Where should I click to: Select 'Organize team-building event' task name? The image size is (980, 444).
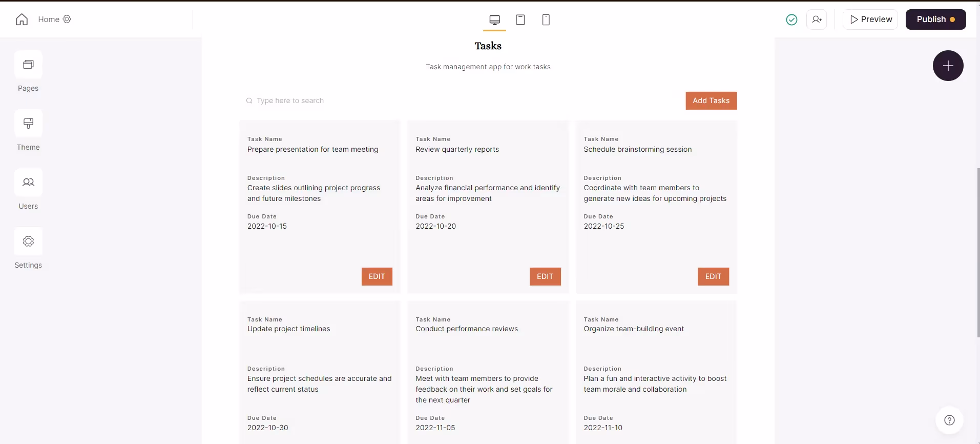pyautogui.click(x=634, y=329)
